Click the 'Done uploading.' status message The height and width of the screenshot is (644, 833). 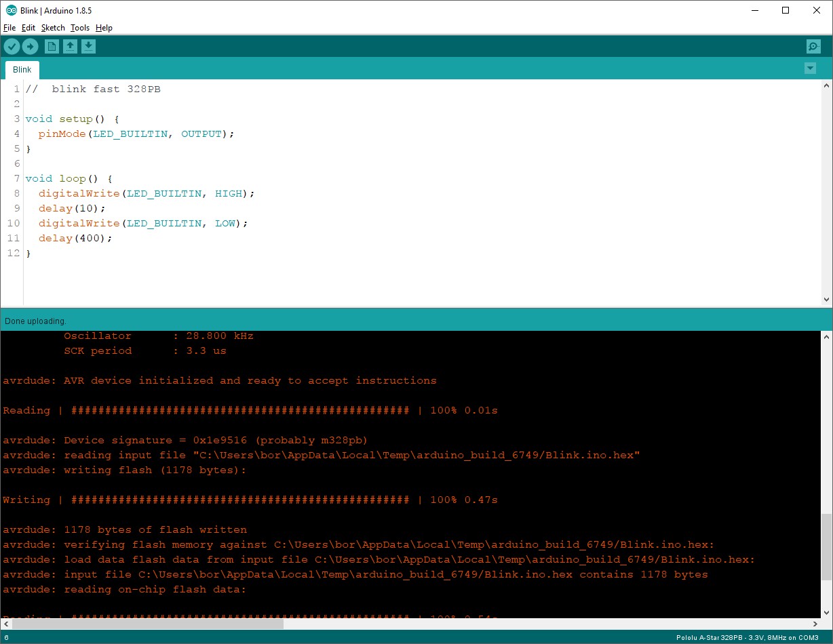click(x=36, y=321)
